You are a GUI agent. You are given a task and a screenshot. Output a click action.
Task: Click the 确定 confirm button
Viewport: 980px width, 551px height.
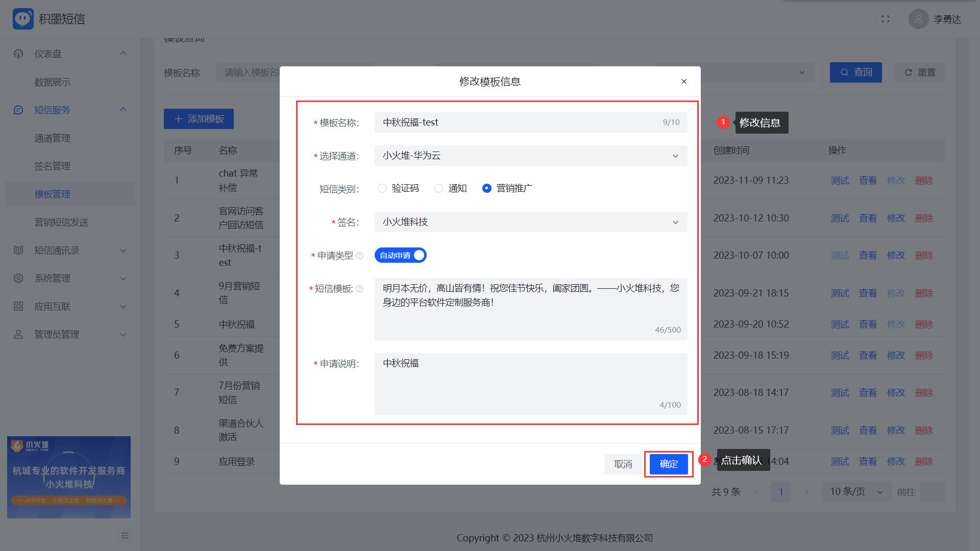[669, 464]
